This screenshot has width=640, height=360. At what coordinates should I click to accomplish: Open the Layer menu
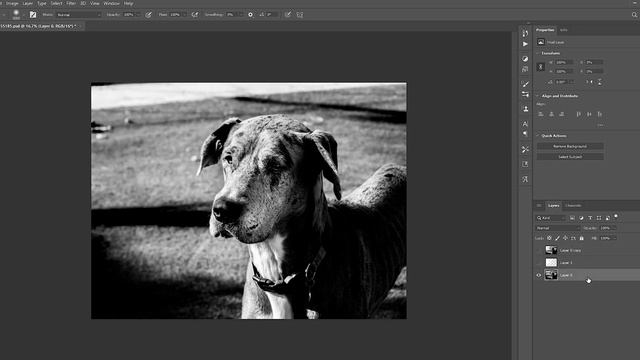27,3
